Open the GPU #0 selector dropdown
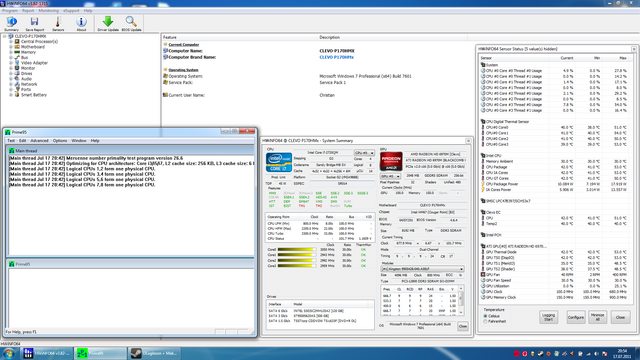 click(x=390, y=176)
